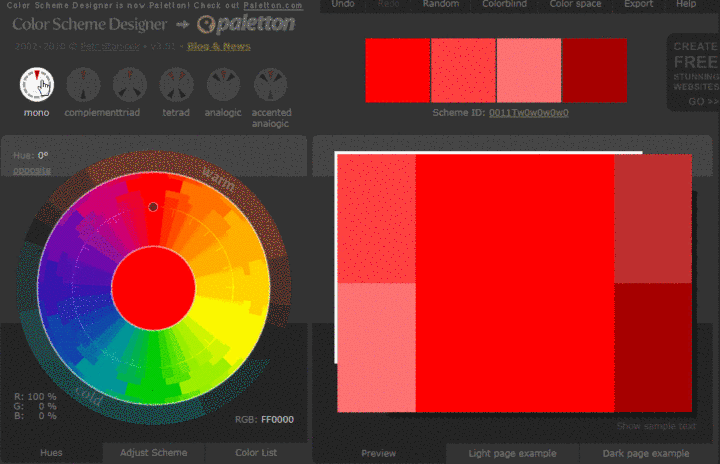Open the Help menu

pos(686,4)
